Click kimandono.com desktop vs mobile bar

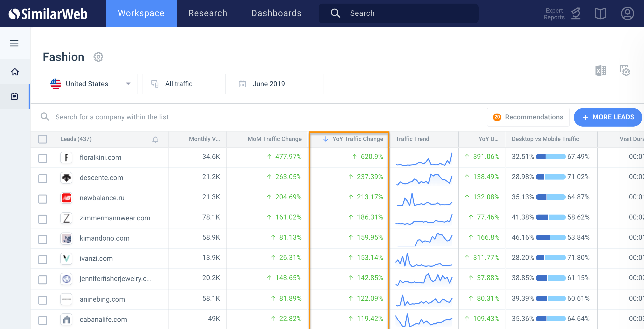[551, 237]
